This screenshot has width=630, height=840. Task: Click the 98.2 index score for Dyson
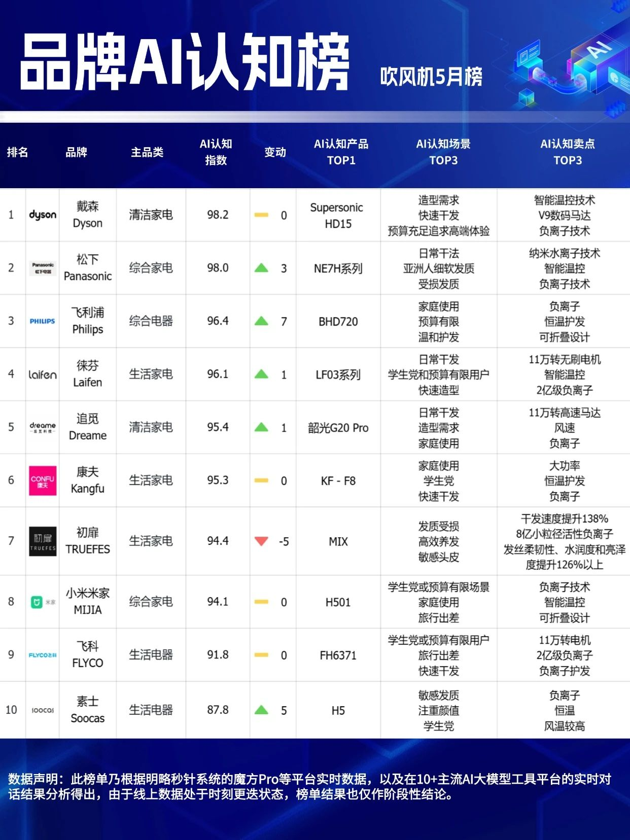(218, 215)
